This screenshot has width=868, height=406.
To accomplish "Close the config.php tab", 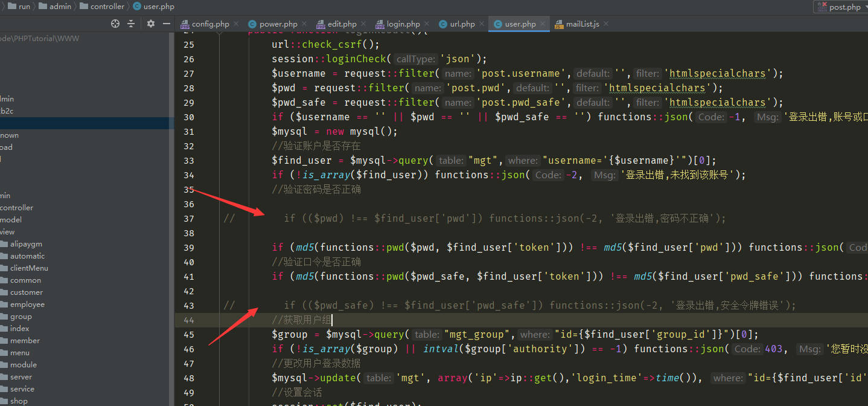I will pyautogui.click(x=236, y=24).
